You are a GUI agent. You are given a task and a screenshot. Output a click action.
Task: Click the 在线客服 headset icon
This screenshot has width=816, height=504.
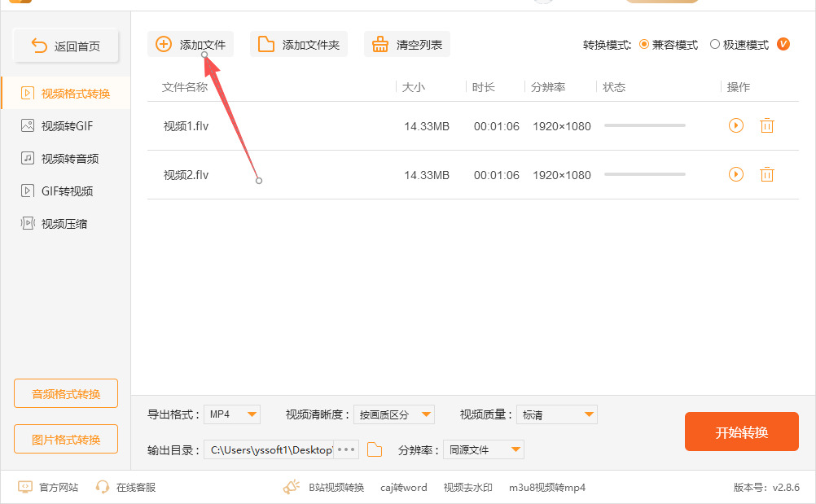[103, 487]
